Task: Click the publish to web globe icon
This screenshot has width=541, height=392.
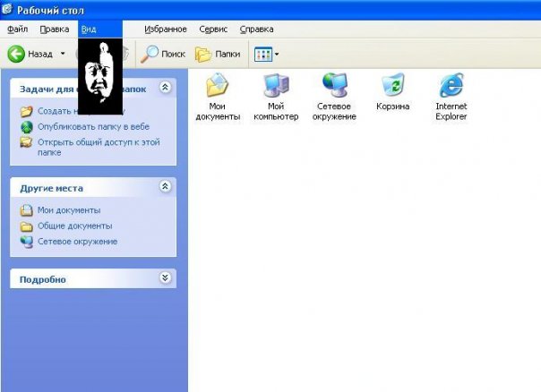Action: (x=27, y=127)
